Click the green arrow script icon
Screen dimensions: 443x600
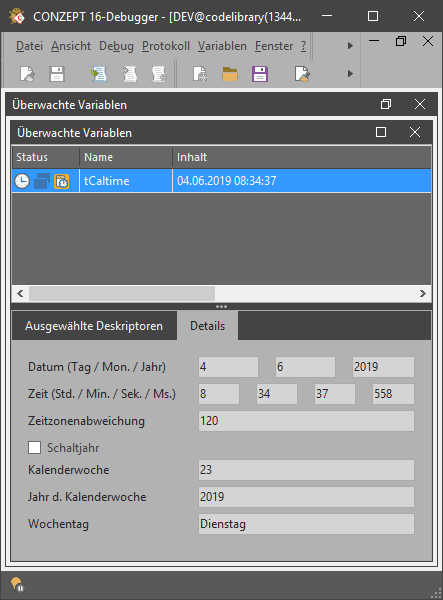99,74
